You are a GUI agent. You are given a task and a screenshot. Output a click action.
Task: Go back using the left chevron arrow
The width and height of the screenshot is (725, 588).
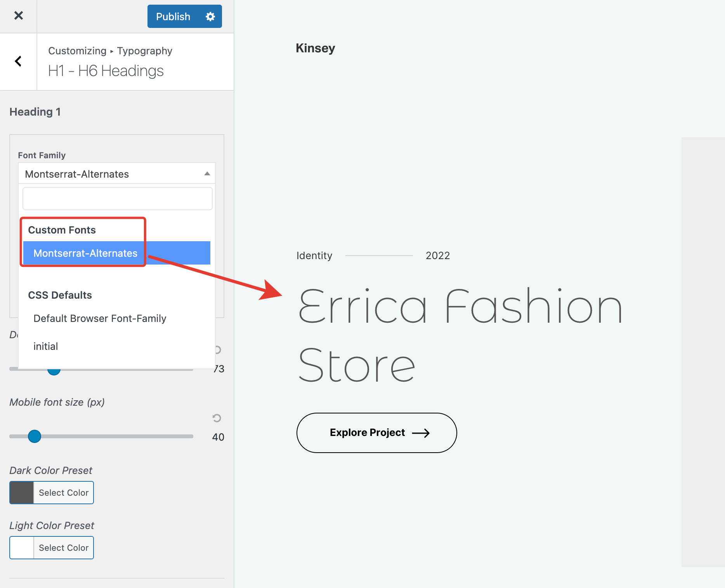pos(18,61)
